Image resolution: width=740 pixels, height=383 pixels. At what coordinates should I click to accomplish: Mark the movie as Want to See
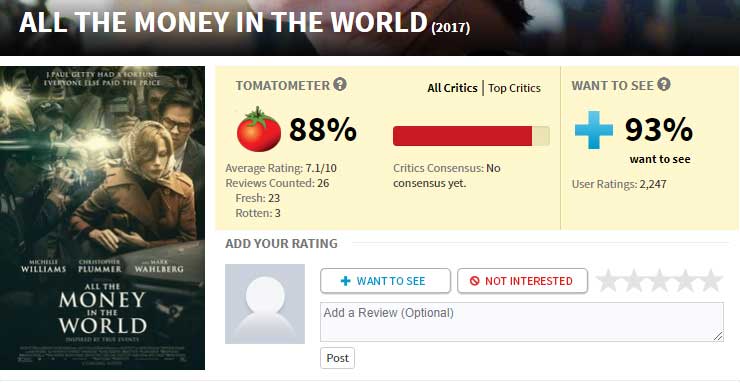[385, 281]
